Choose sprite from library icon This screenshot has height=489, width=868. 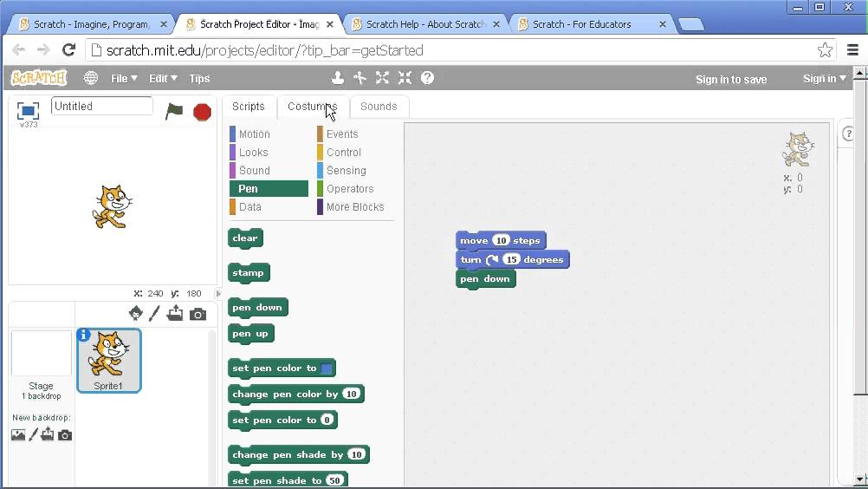(x=136, y=314)
